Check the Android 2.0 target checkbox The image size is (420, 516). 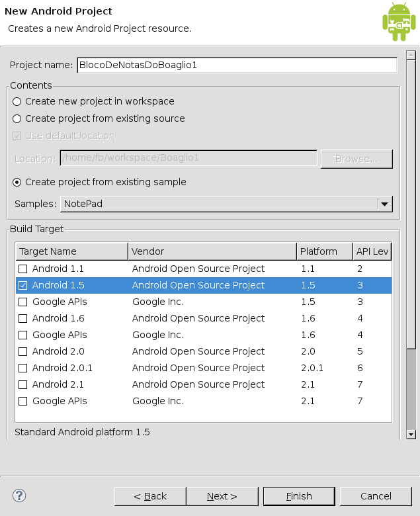coord(22,351)
